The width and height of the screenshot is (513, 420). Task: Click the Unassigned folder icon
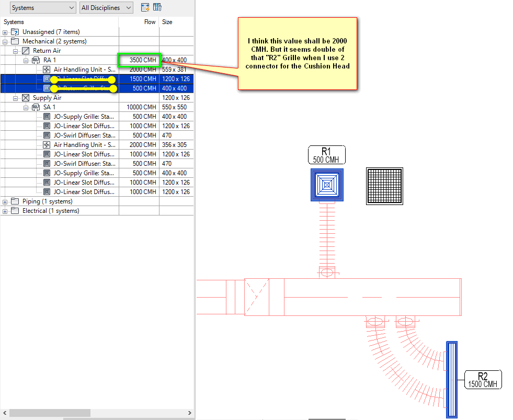point(15,32)
